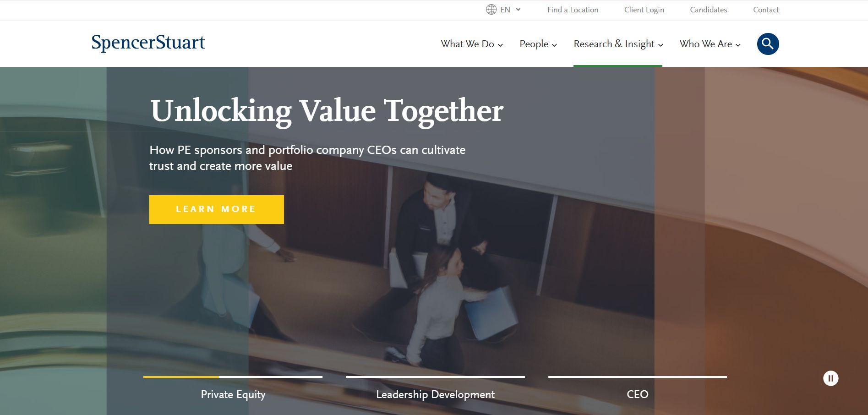This screenshot has width=868, height=415.
Task: Expand the What We Do menu
Action: coord(472,44)
